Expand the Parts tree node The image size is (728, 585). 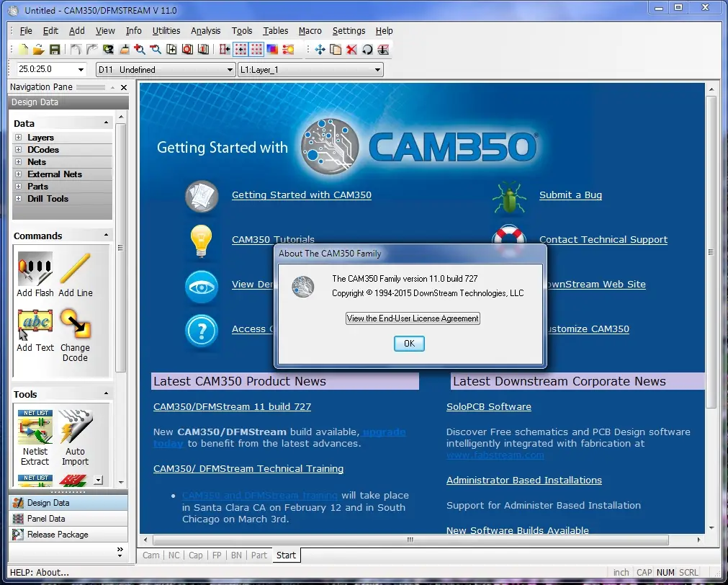[18, 186]
